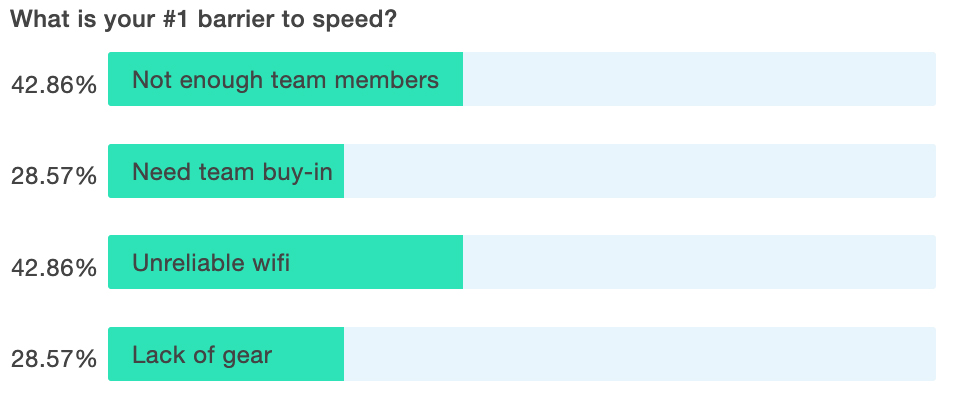The width and height of the screenshot is (959, 405).
Task: Click the empty light-blue section of Lack of gear bar
Action: [x=640, y=354]
